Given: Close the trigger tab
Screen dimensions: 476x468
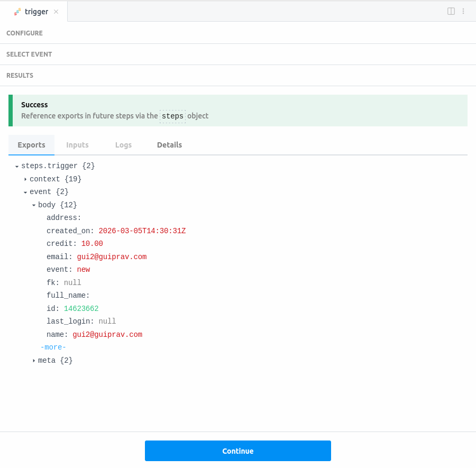Looking at the screenshot, I should coord(56,12).
